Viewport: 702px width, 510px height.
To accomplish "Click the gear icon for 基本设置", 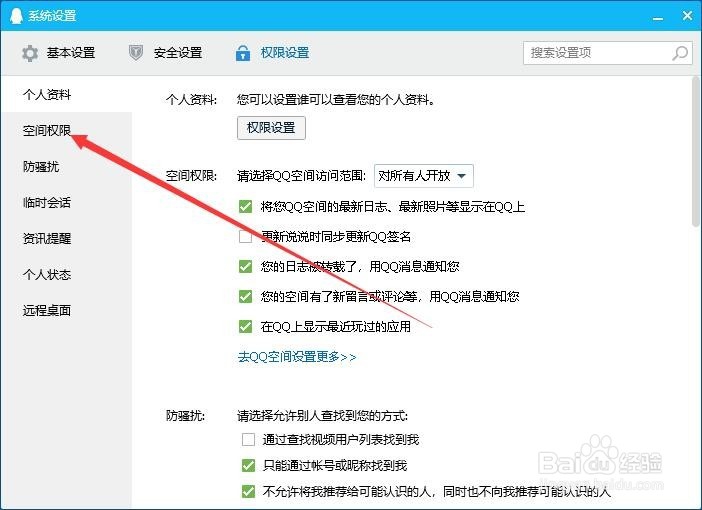I will point(30,53).
